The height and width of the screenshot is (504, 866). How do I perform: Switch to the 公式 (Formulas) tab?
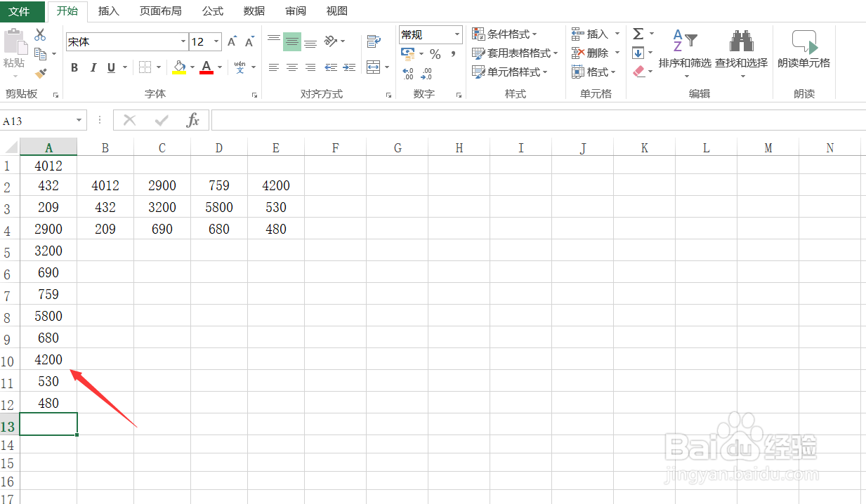212,11
